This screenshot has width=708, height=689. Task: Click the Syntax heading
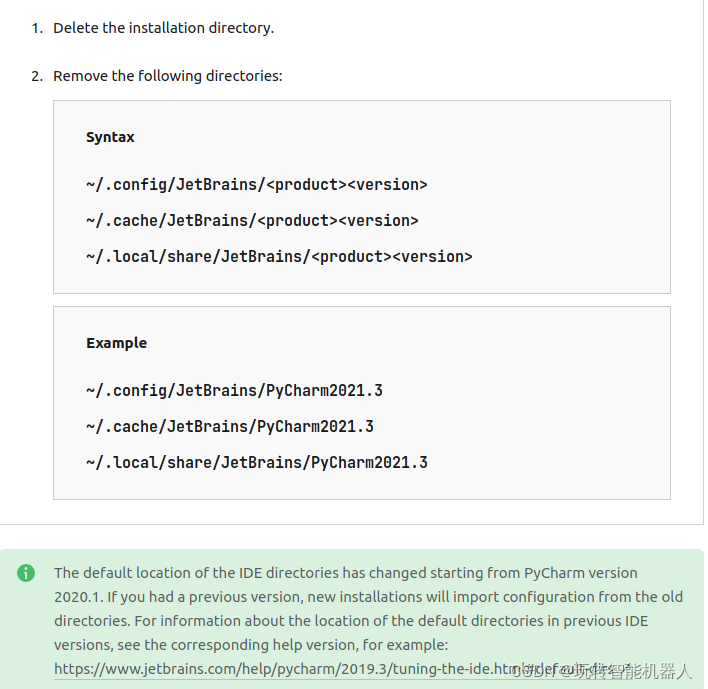point(110,137)
